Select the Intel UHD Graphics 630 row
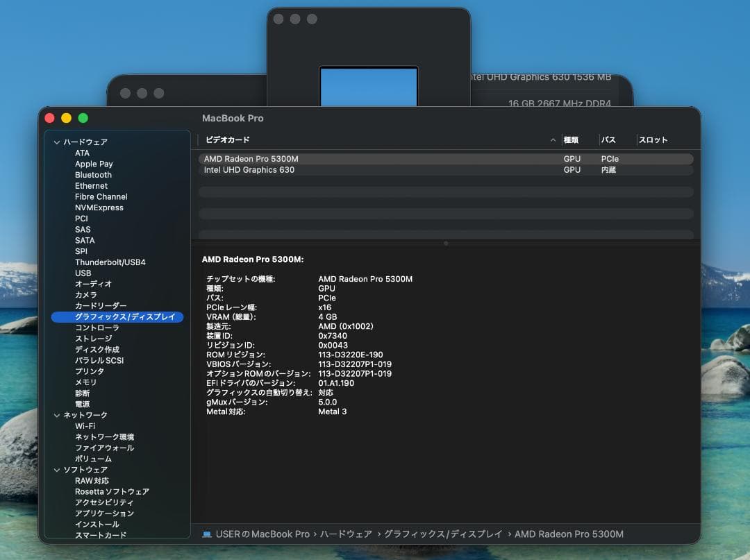The width and height of the screenshot is (750, 560). [446, 169]
